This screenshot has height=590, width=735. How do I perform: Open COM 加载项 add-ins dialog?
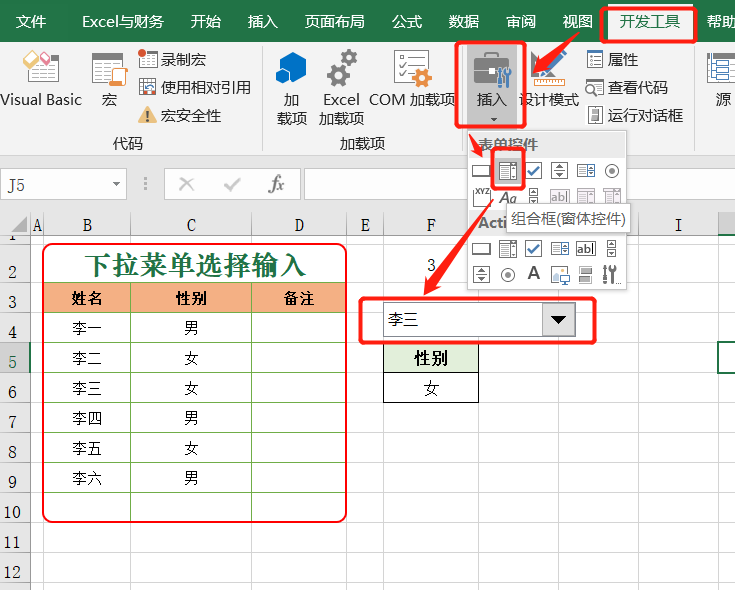pyautogui.click(x=412, y=79)
